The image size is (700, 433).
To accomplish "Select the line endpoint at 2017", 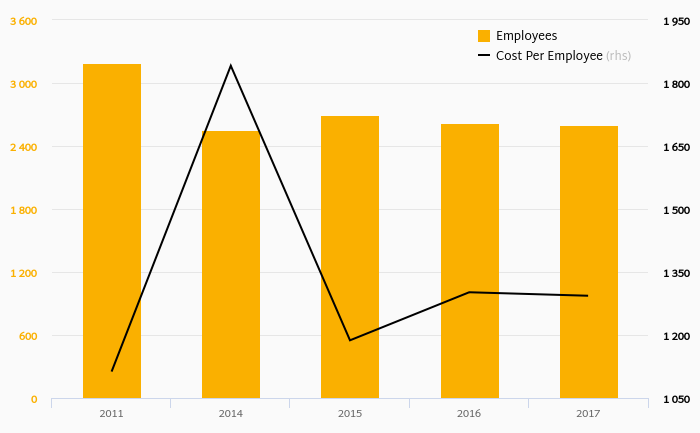I will (588, 296).
